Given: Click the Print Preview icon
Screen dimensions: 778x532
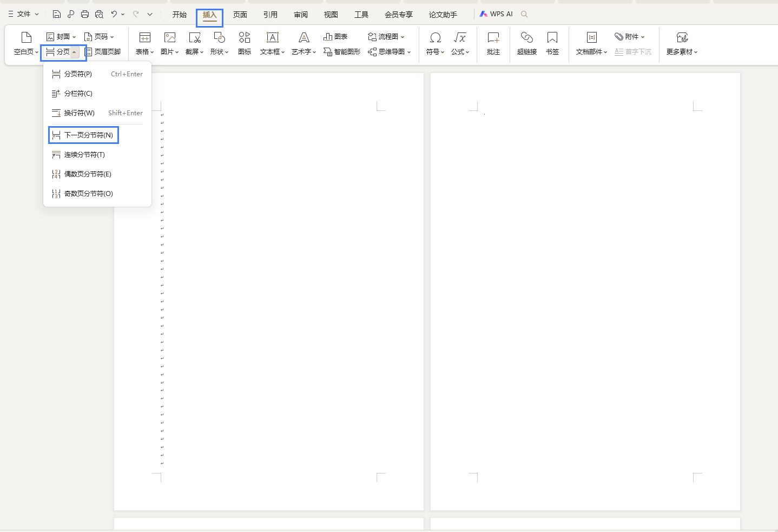Looking at the screenshot, I should coord(99,14).
